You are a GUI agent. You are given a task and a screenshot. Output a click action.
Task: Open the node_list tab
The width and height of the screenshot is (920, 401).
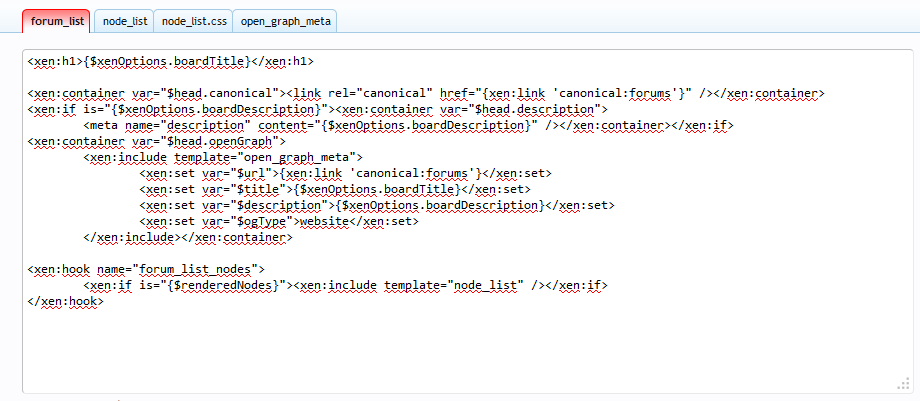coord(124,21)
